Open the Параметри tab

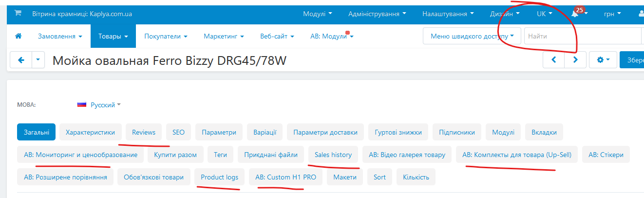[x=219, y=132]
